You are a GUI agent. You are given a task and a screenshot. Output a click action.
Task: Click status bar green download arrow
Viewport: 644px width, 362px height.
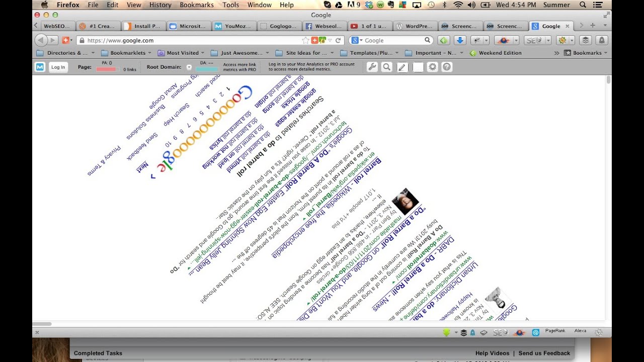tap(446, 332)
